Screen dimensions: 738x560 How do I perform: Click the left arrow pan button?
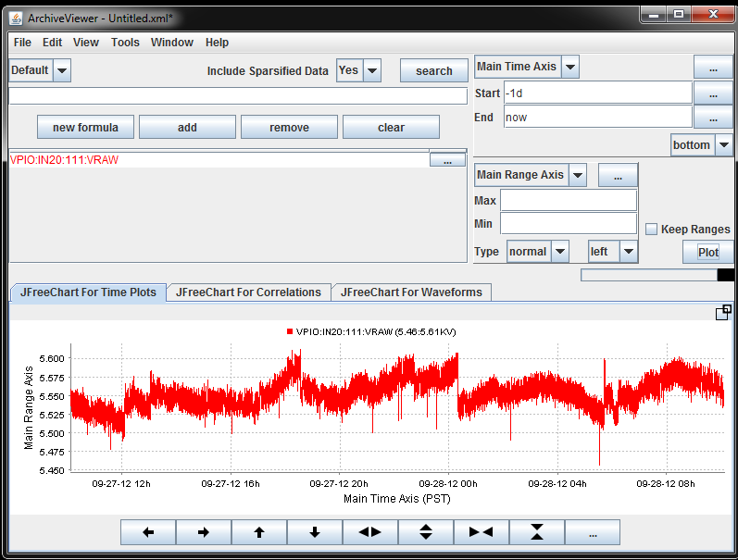pos(147,532)
